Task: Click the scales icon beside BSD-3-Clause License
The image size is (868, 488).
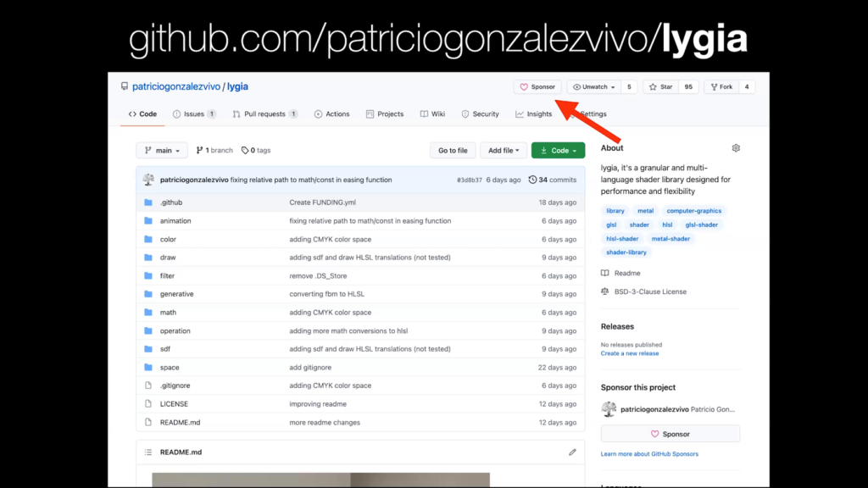Action: (x=605, y=291)
